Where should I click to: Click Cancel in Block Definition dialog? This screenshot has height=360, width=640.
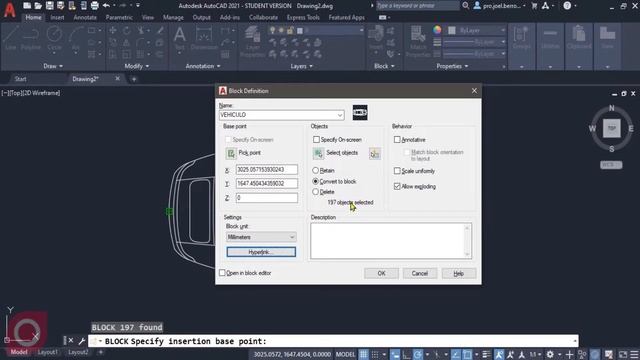420,273
